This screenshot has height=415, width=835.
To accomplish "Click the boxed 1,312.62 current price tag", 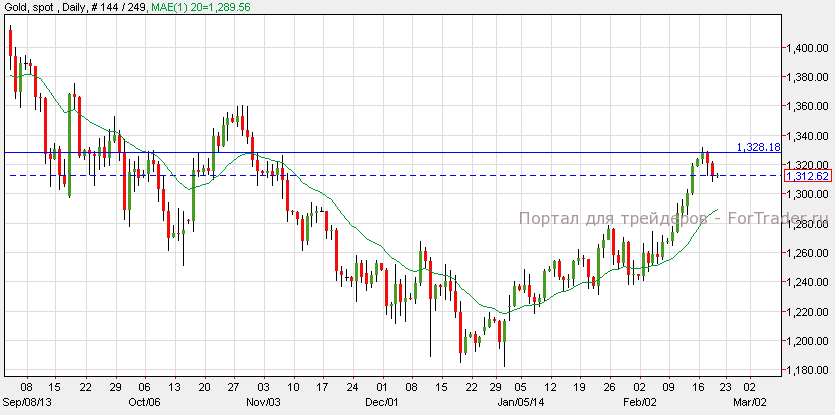I will [x=806, y=176].
